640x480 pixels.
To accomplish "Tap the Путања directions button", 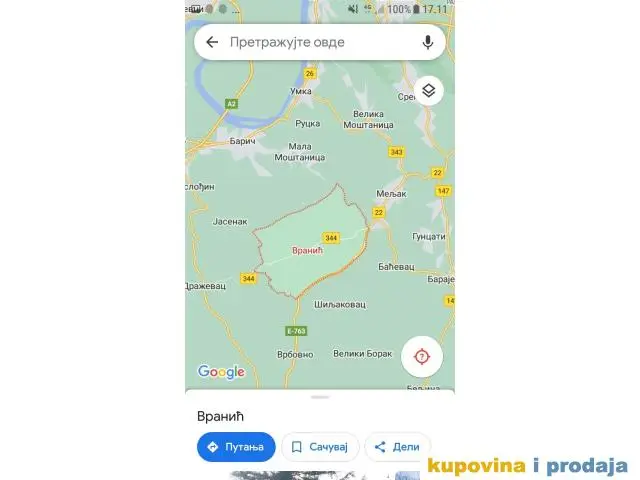I will coord(236,447).
